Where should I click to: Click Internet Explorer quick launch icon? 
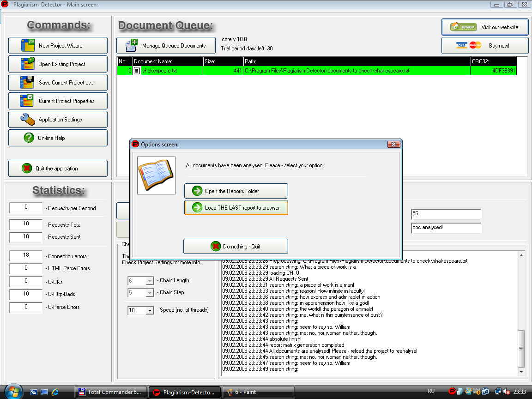click(55, 392)
